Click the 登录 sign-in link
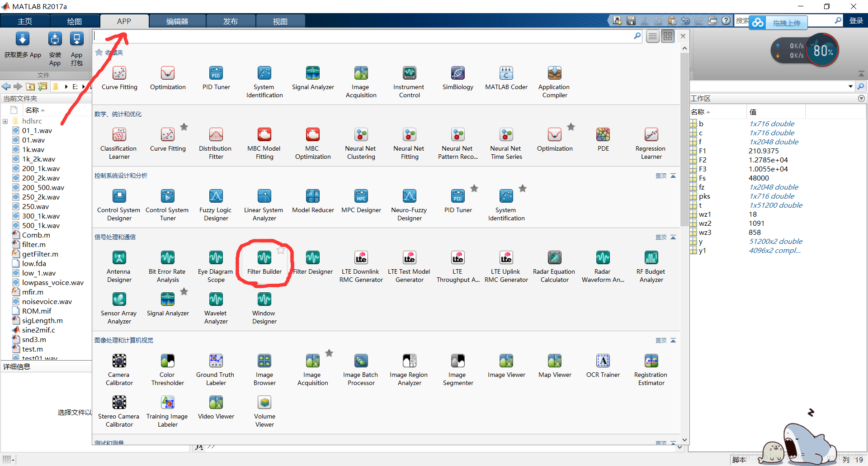868x466 pixels. click(x=856, y=21)
